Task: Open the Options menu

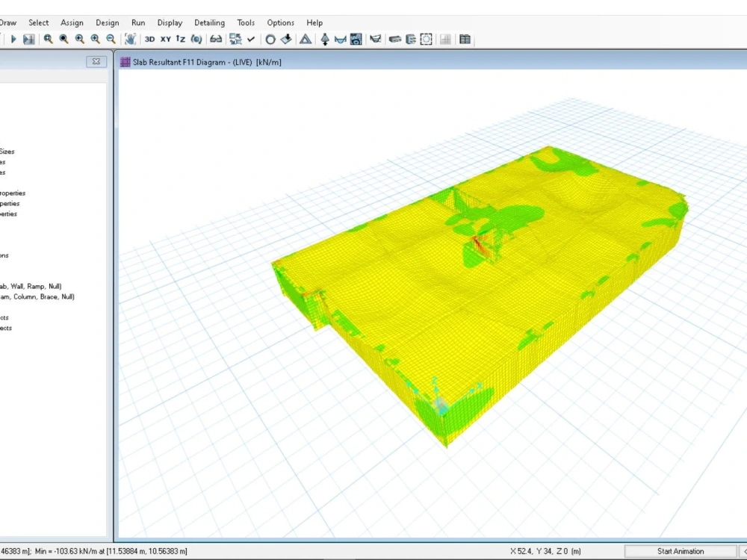Action: coord(281,22)
